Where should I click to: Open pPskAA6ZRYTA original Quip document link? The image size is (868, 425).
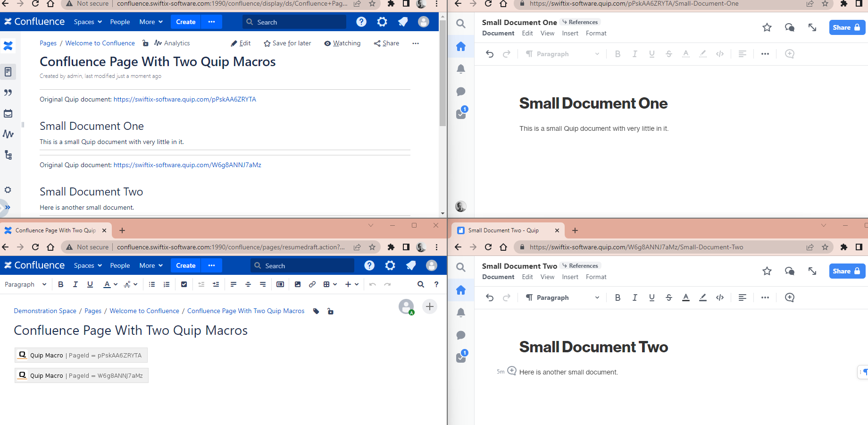(x=185, y=100)
